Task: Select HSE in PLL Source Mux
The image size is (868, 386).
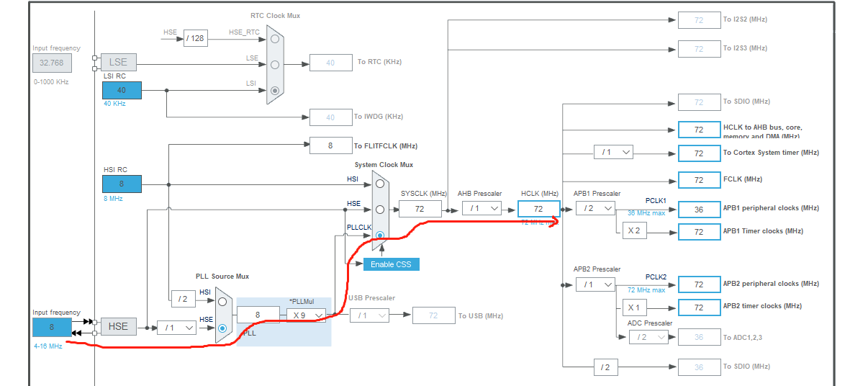Action: [x=222, y=328]
